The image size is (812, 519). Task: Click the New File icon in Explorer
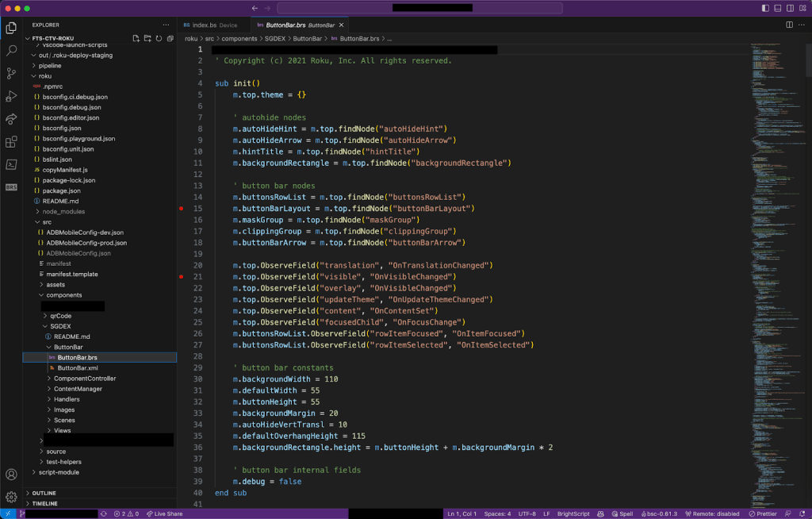pyautogui.click(x=136, y=38)
